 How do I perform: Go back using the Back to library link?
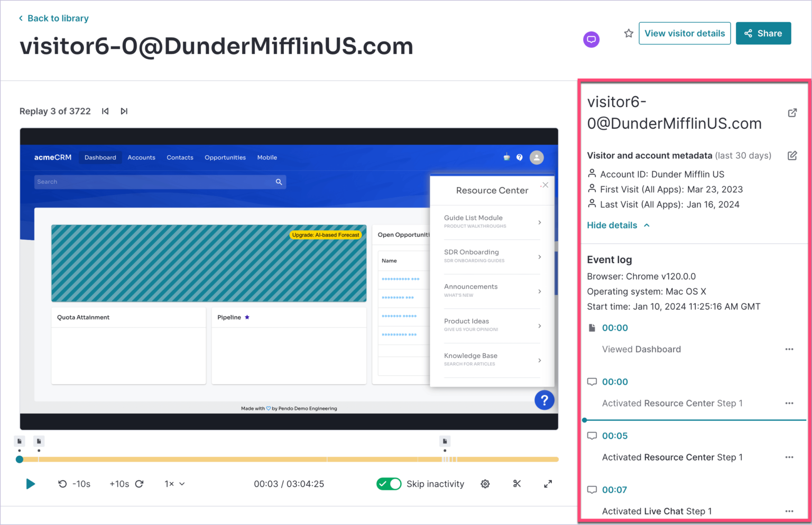pos(53,17)
